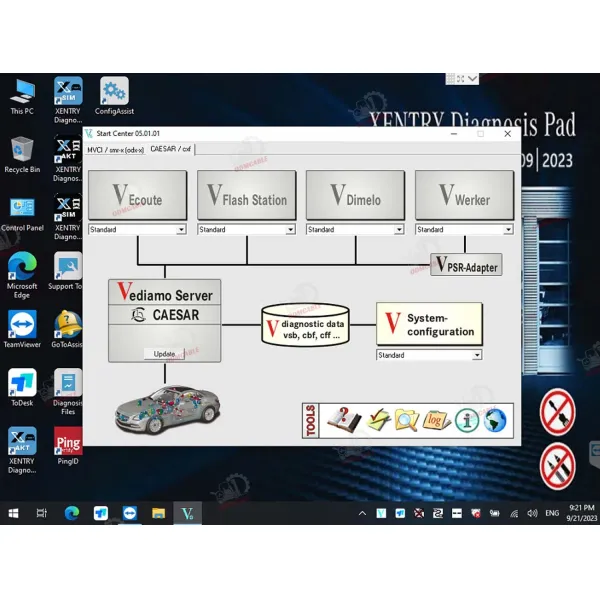
Task: Open This PC desktop icon
Action: (22, 97)
